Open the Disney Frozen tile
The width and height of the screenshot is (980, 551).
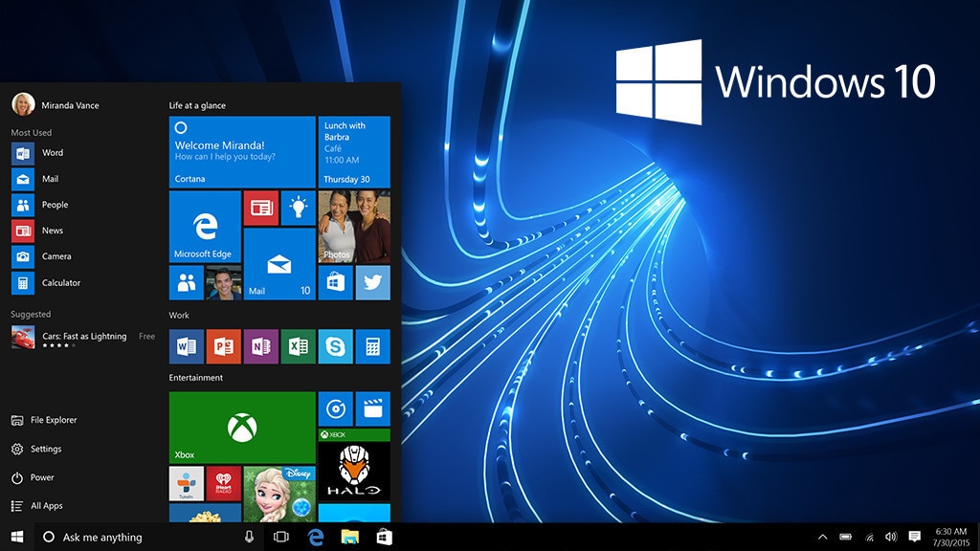pos(279,495)
